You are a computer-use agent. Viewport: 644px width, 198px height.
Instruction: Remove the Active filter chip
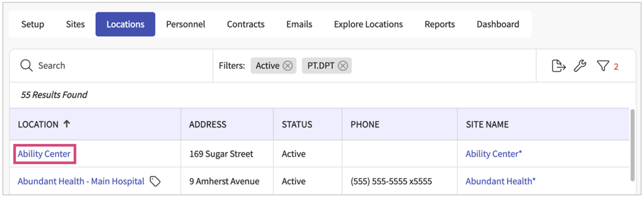(288, 65)
